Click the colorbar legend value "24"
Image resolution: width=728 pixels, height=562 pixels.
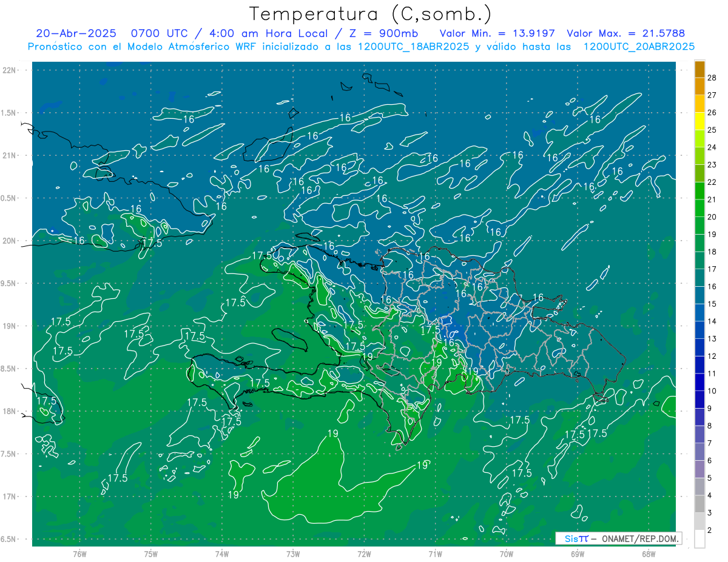tap(712, 147)
